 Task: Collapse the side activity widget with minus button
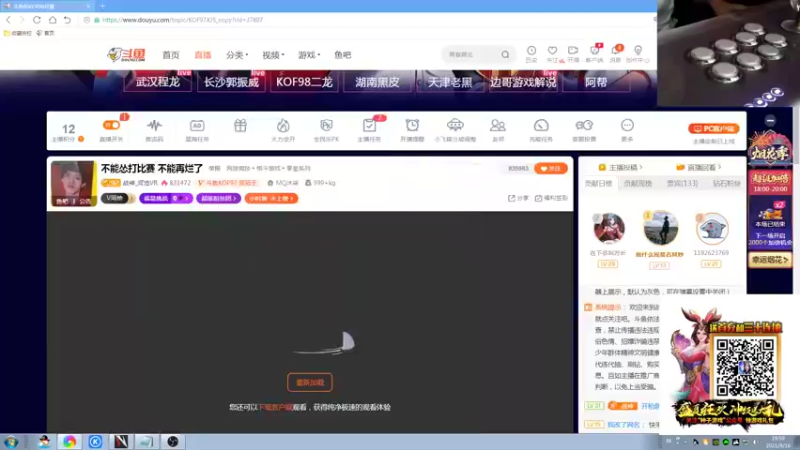(770, 120)
